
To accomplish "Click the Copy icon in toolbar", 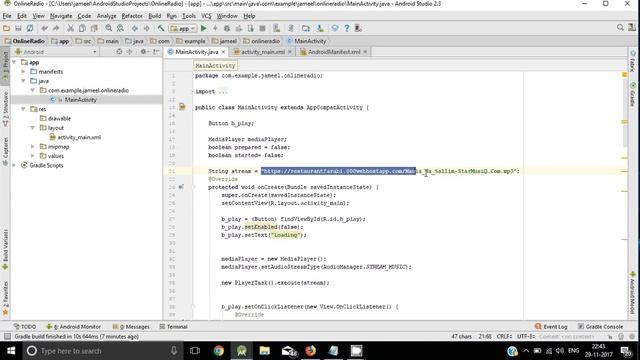I will tap(82, 28).
